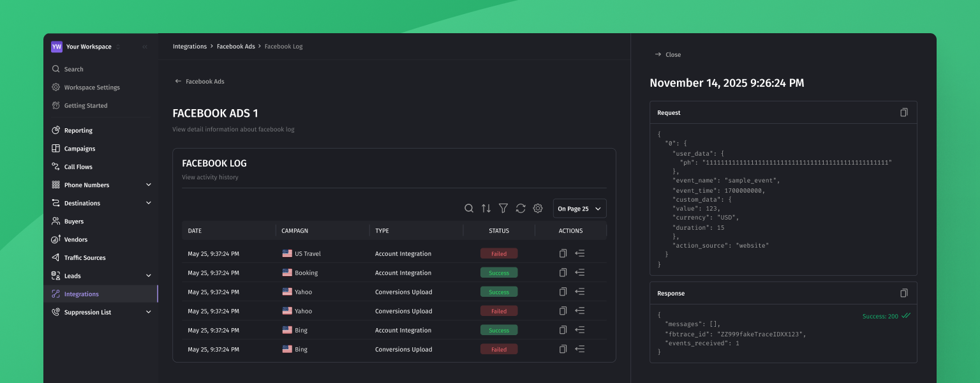Close the log detail panel
Screen dimensions: 980x383
click(x=668, y=55)
